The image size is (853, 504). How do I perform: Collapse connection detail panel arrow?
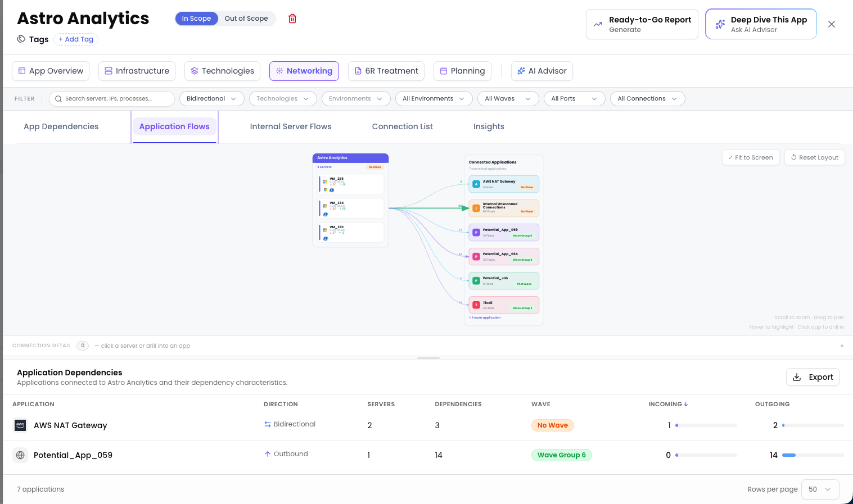click(842, 346)
